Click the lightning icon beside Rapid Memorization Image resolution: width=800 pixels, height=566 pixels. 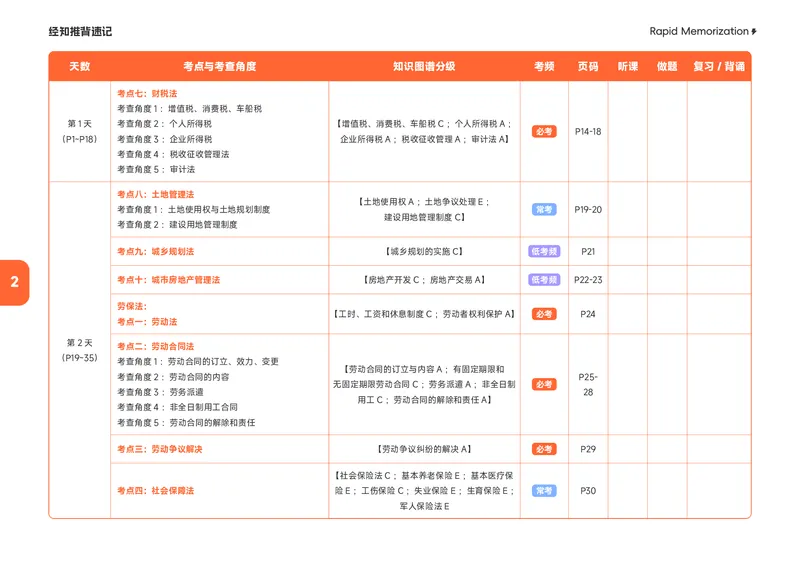pos(754,32)
